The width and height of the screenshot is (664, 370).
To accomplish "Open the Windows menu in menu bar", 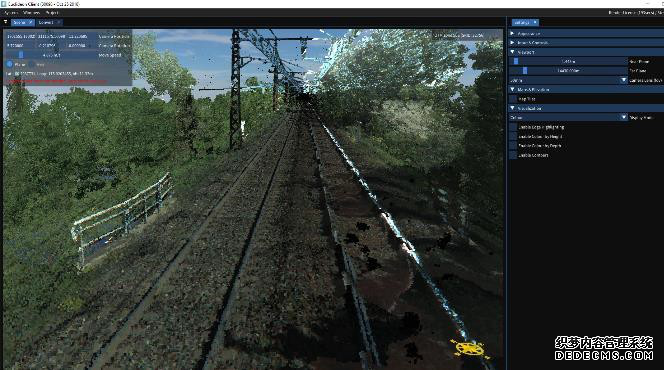I will 31,13.
